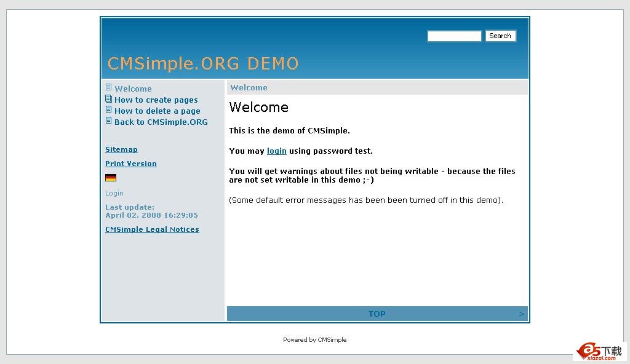Click the Search button

500,36
